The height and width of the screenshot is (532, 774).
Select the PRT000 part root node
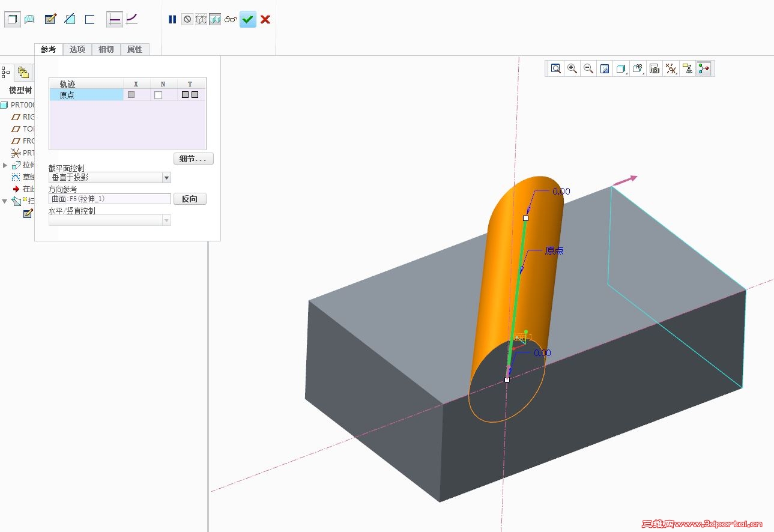(x=18, y=105)
